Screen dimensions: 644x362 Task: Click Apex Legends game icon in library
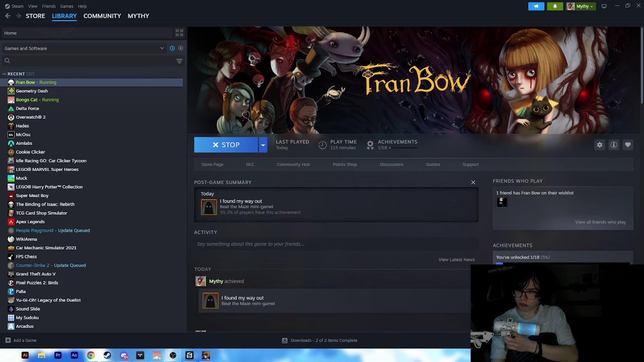pos(11,222)
